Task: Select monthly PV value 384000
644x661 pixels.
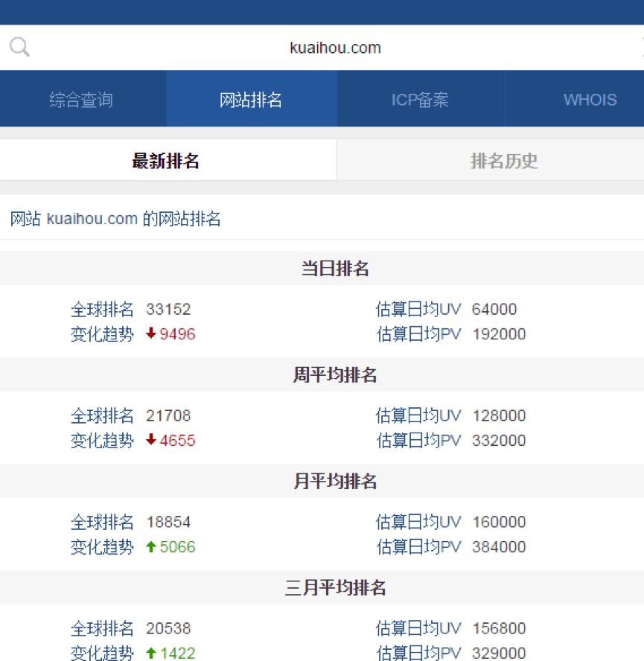Action: coord(499,547)
